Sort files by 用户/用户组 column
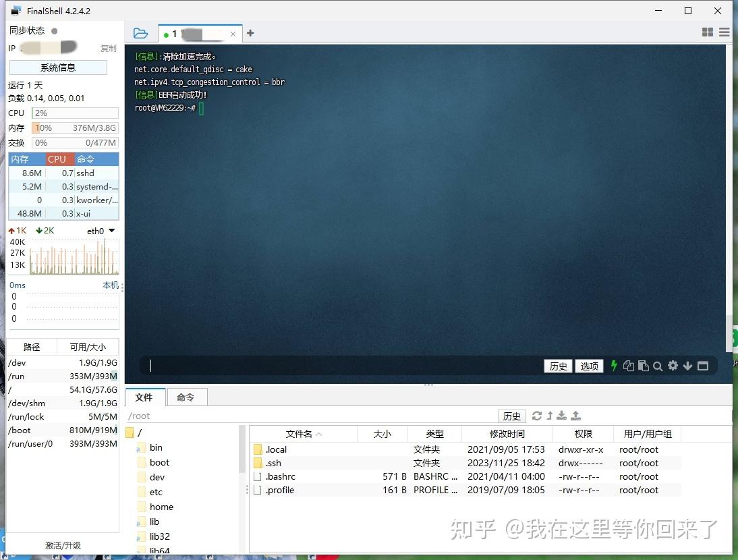Image resolution: width=738 pixels, height=560 pixels. point(648,434)
